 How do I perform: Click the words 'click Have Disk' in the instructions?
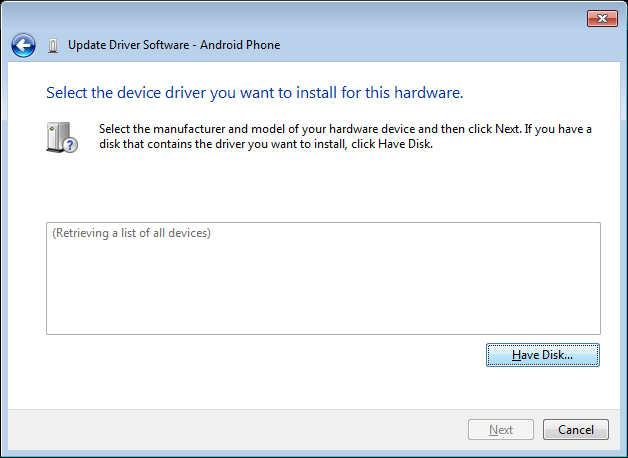(392, 144)
